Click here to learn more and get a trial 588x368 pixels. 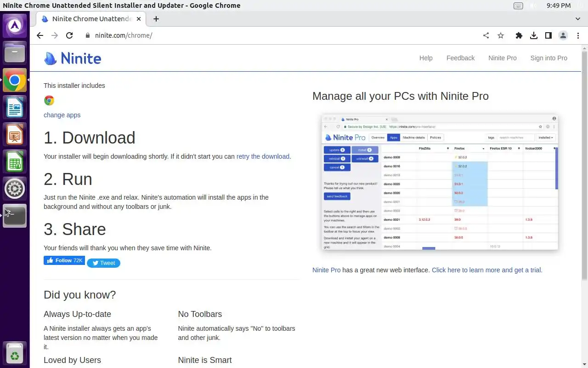tap(487, 270)
